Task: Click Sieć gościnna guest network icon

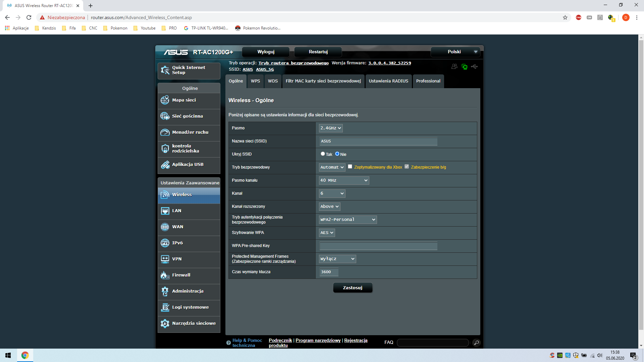Action: click(165, 116)
